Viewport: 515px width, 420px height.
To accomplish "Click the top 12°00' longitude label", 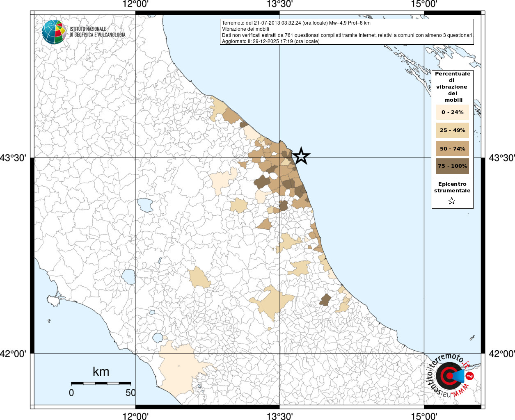I will pyautogui.click(x=135, y=5).
